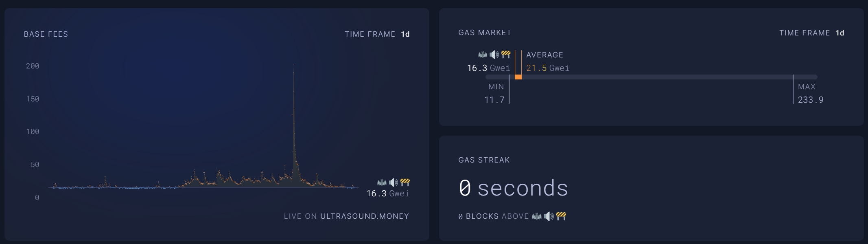Screen dimensions: 868x244
Task: Click the speaker icon in the Gas Streak panel
Action: pos(548,216)
